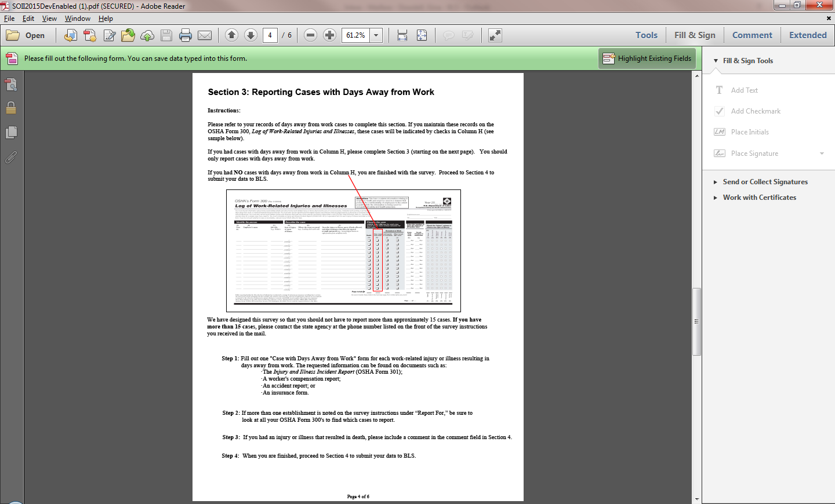Open the Place Signature dropdown arrow
835x504 pixels.
(x=822, y=154)
